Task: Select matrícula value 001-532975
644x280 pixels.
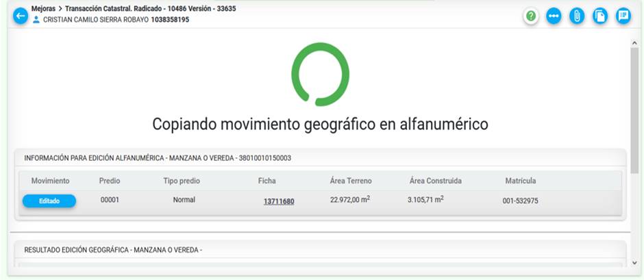Action: coord(521,201)
